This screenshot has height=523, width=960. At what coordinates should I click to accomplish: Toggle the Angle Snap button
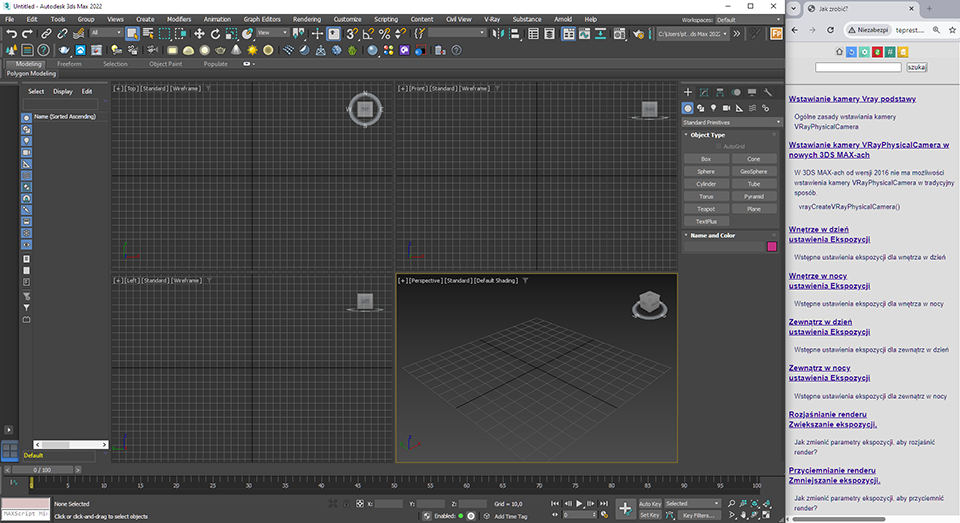pos(369,34)
